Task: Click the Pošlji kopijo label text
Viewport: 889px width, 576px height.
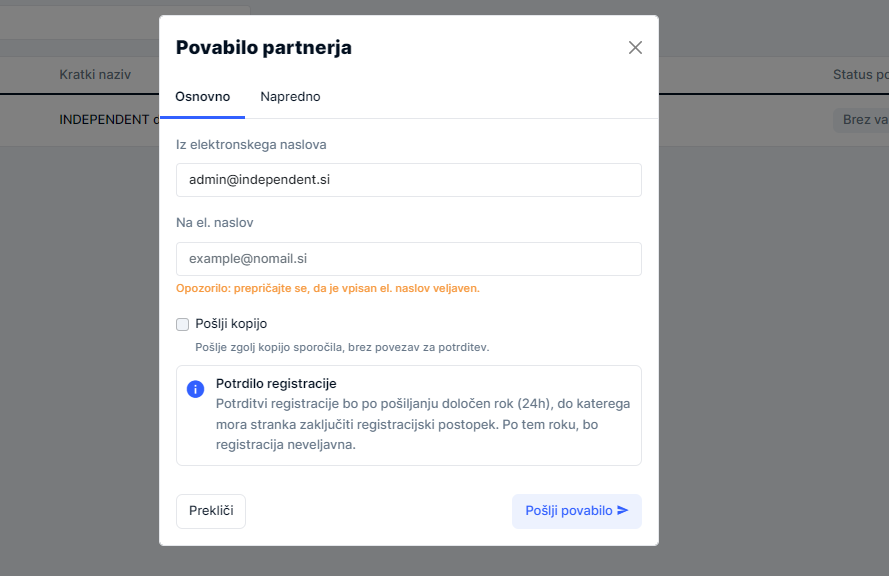Action: [231, 324]
